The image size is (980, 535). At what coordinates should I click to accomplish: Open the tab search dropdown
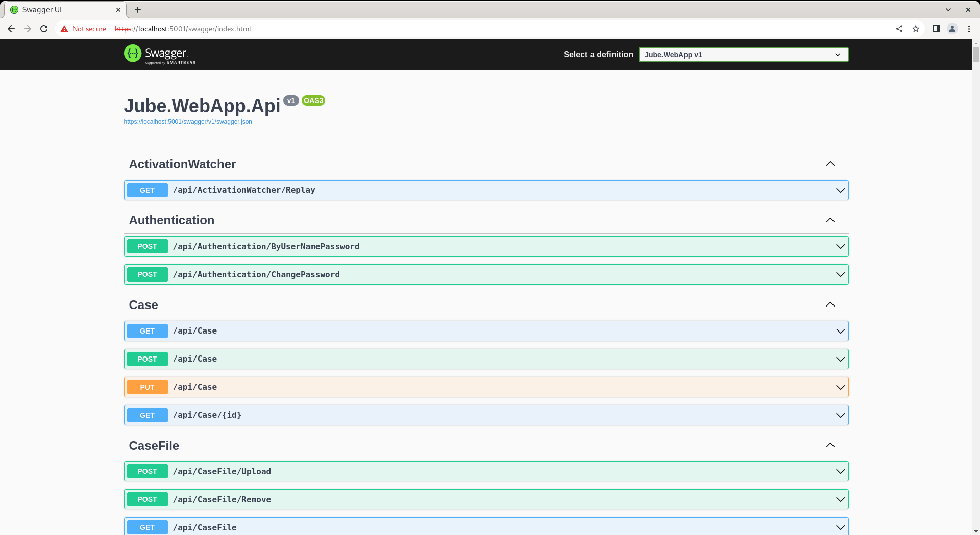point(948,10)
